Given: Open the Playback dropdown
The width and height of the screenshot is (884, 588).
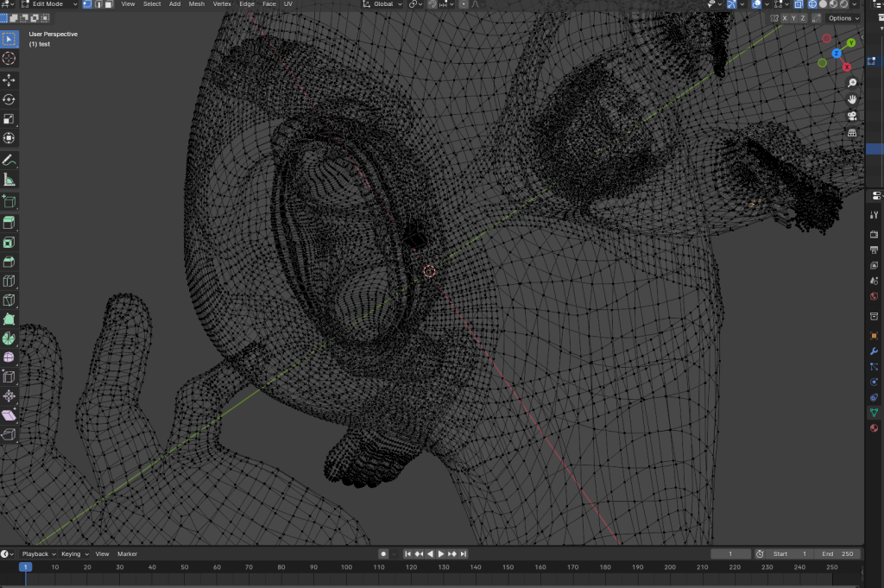Looking at the screenshot, I should [39, 554].
